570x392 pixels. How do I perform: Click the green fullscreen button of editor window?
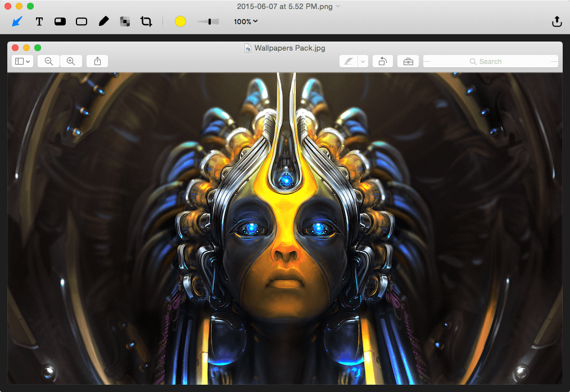click(x=30, y=6)
